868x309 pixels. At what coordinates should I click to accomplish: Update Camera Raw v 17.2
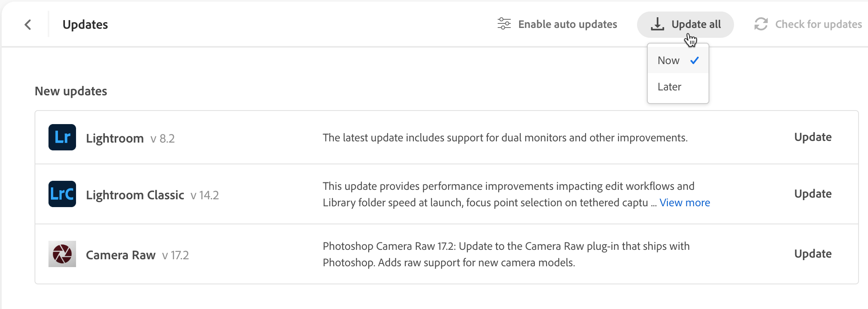[x=813, y=254]
